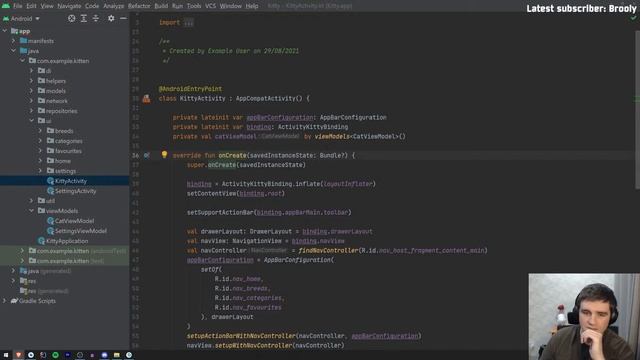Screen dimensions: 640x360
Task: Expand the network package
Action: coord(31,101)
